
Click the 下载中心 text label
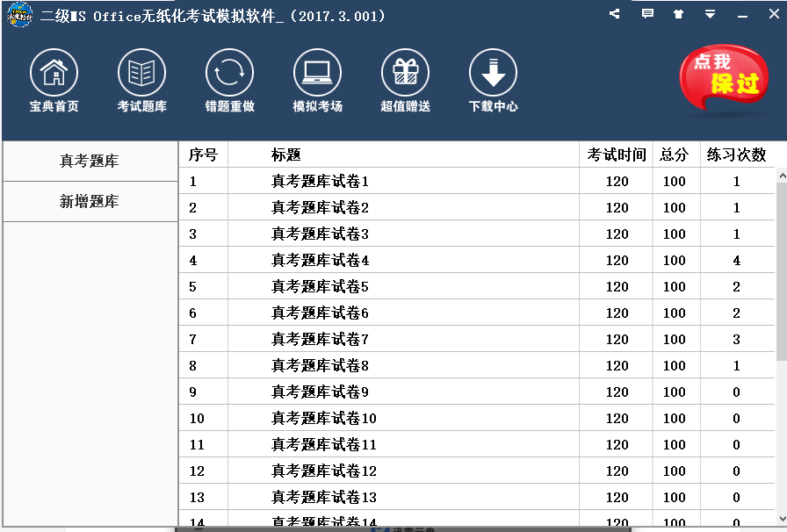tap(493, 106)
